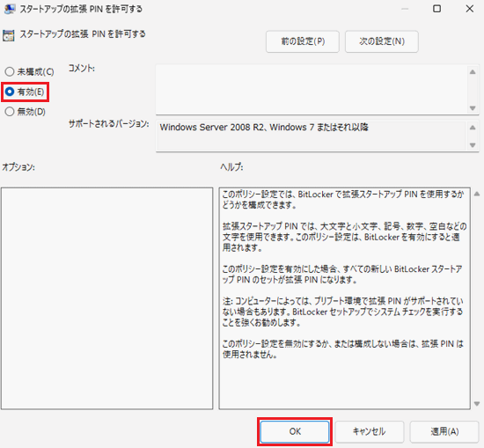Click the help paragraph starting このポリシー設定では

click(x=343, y=200)
